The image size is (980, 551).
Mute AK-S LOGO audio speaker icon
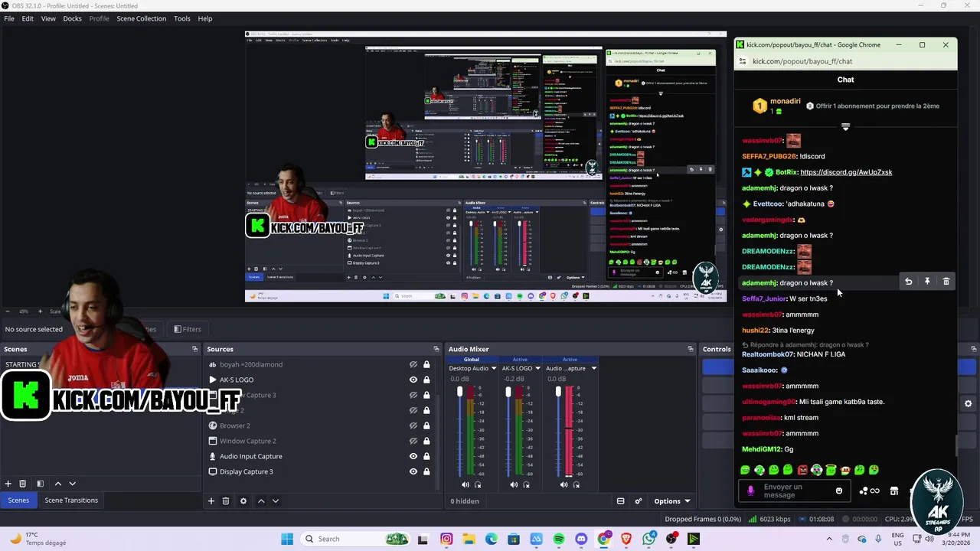(514, 484)
